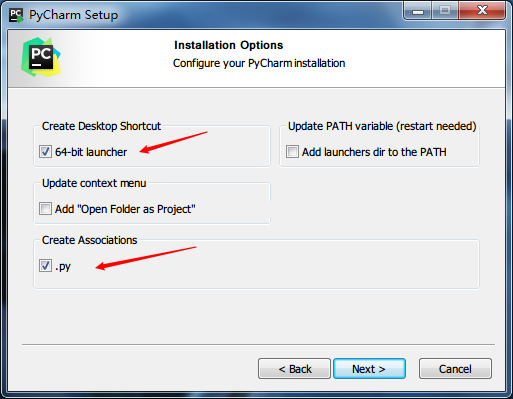The image size is (513, 399).
Task: Click the grayed-out maximize window button
Action: (445, 11)
